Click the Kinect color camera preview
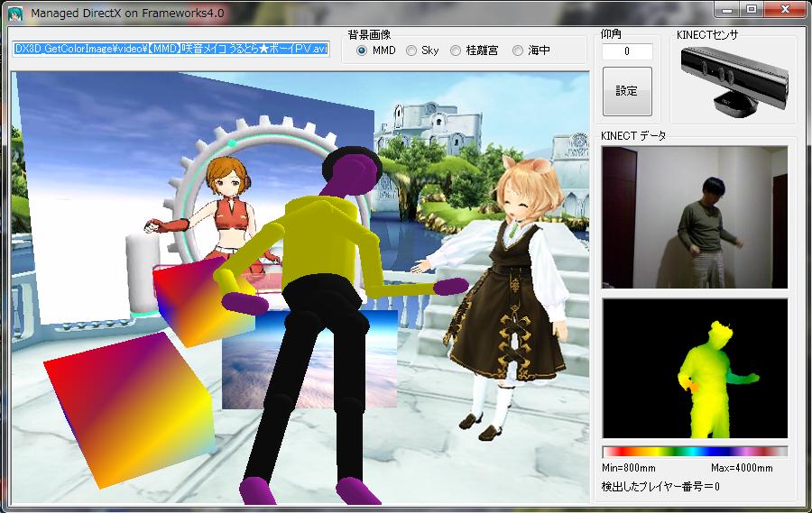The width and height of the screenshot is (812, 513). (695, 217)
